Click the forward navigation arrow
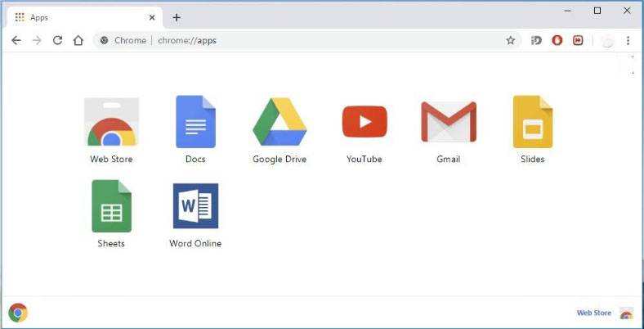 point(37,40)
